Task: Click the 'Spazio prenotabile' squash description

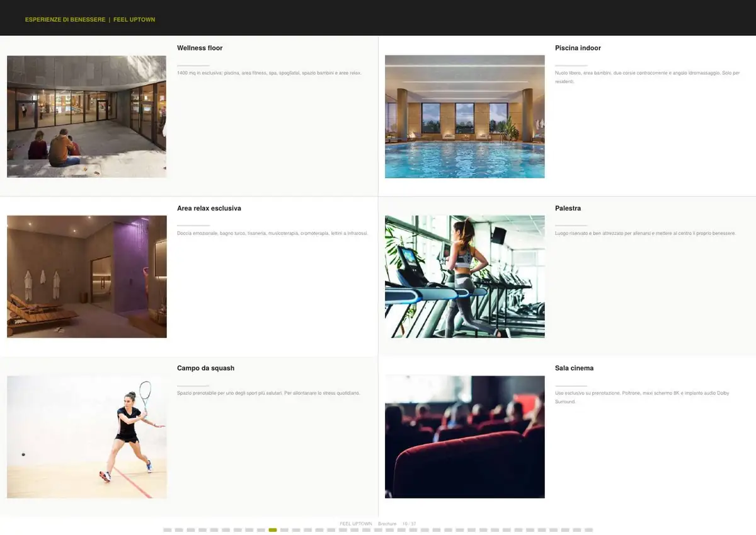Action: tap(268, 393)
